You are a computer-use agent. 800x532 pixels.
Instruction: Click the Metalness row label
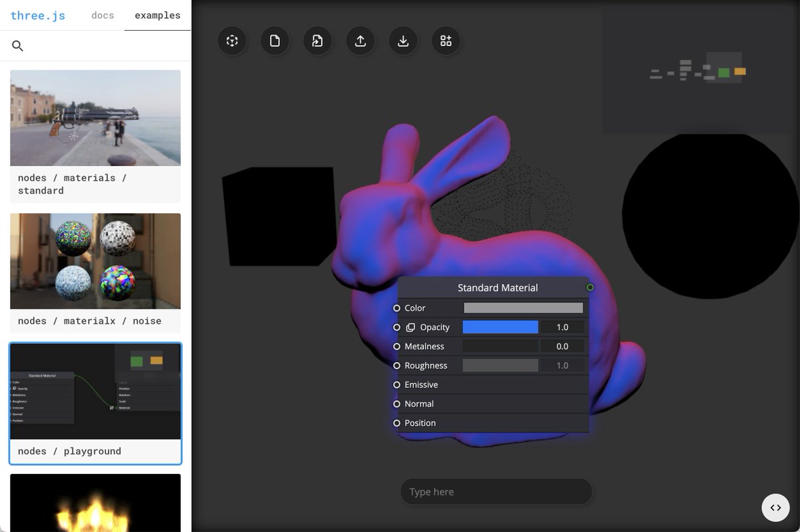(424, 347)
